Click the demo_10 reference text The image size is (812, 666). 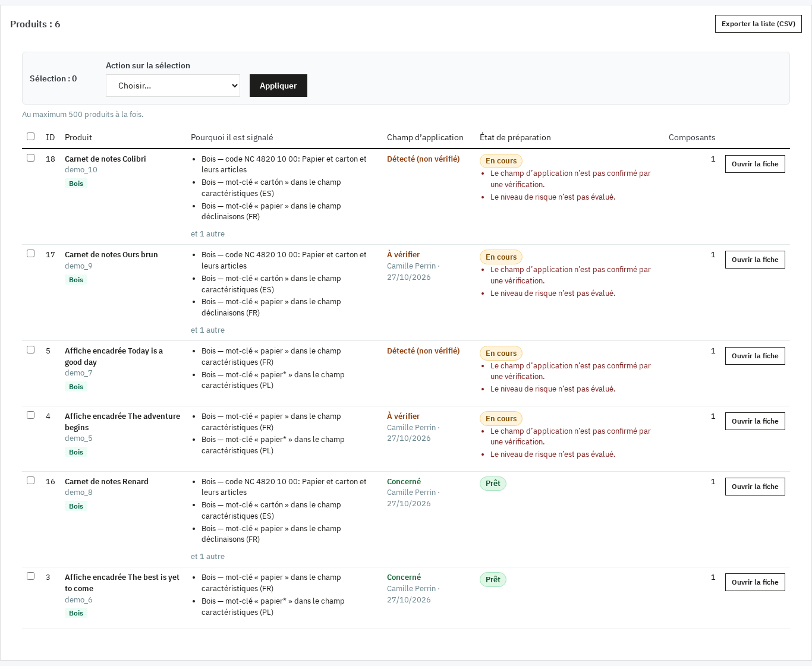[x=81, y=170]
